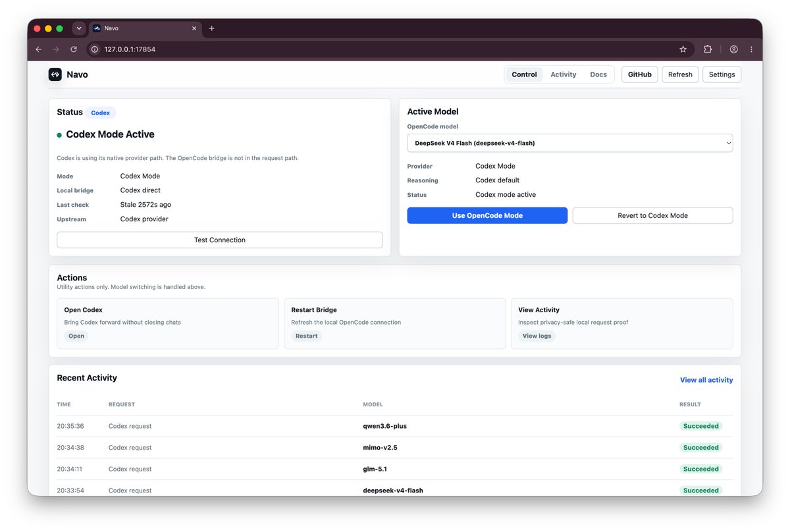This screenshot has width=790, height=532.
Task: Open the browser profile icon
Action: click(x=733, y=49)
